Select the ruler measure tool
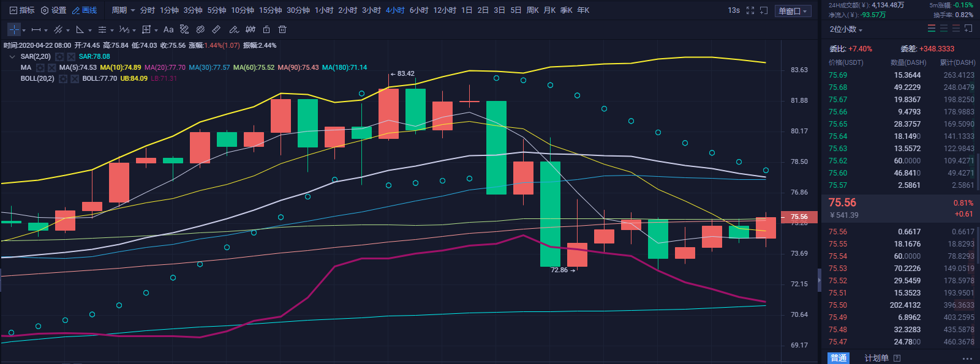Viewport: 980px width, 364px height. [216, 29]
